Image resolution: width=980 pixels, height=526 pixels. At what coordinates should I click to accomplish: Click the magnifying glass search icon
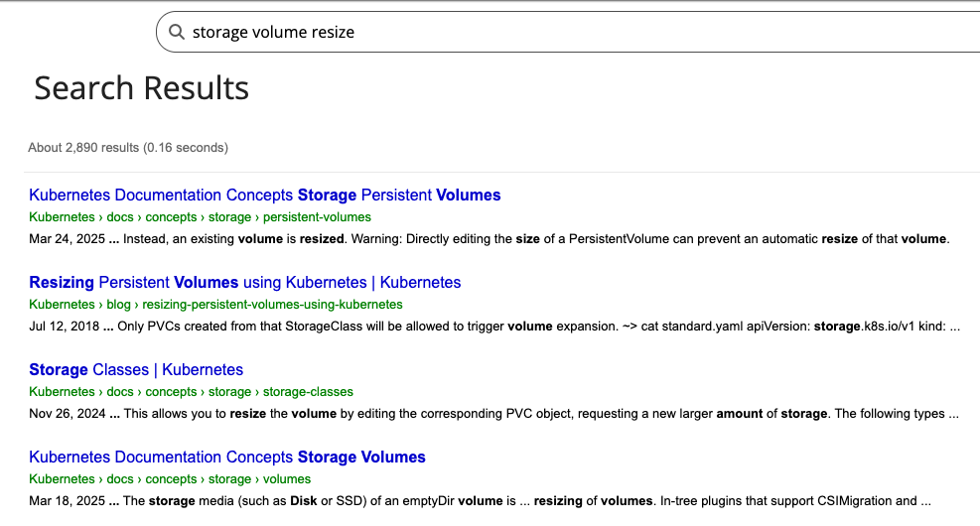tap(177, 32)
